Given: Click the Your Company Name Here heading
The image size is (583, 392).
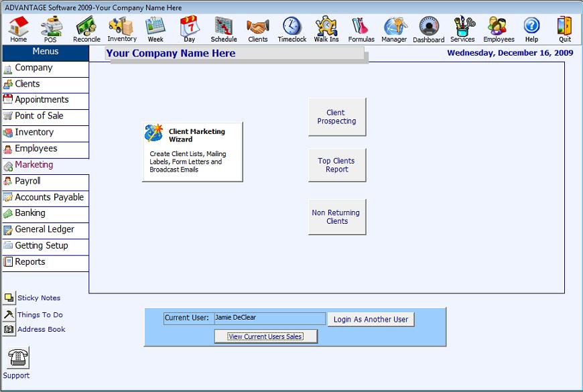Looking at the screenshot, I should (171, 54).
